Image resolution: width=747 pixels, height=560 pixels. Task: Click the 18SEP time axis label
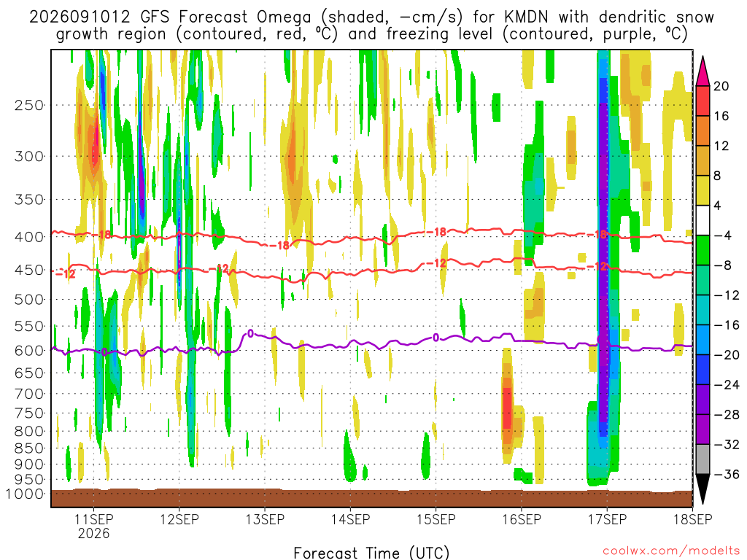tap(692, 519)
